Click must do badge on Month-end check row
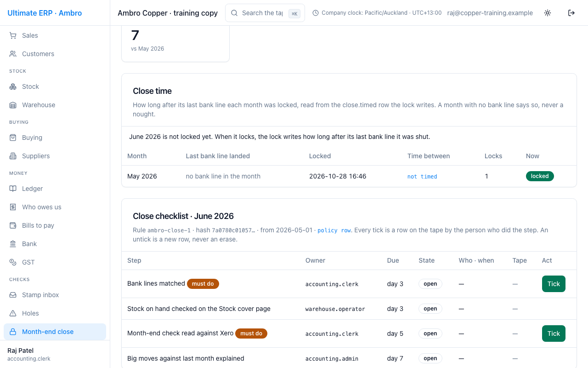Viewport: 588px width, 368px height. point(251,333)
